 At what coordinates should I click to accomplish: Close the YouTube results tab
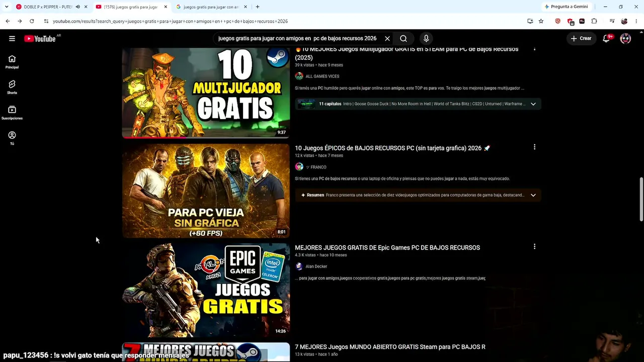[x=166, y=7]
